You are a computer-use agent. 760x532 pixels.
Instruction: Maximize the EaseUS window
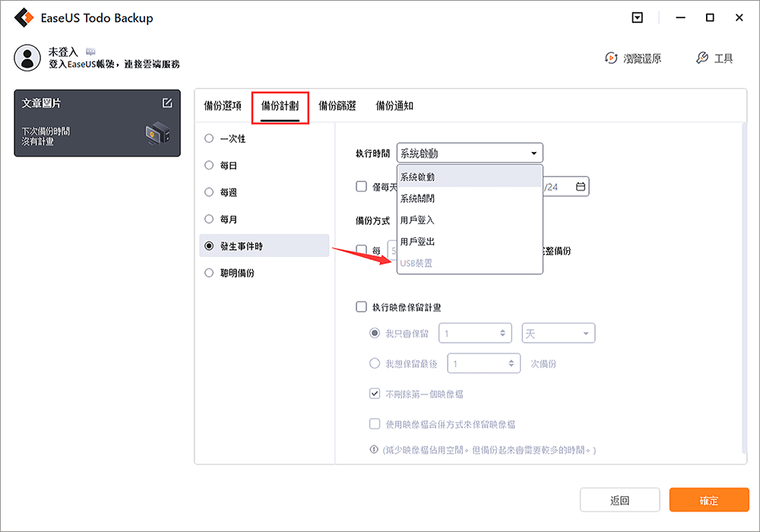tap(710, 18)
